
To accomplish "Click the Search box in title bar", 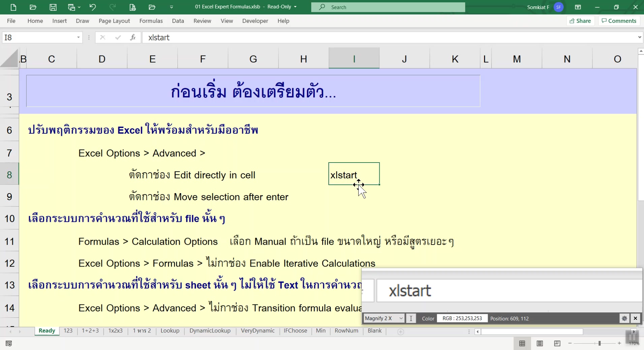I will pyautogui.click(x=388, y=7).
